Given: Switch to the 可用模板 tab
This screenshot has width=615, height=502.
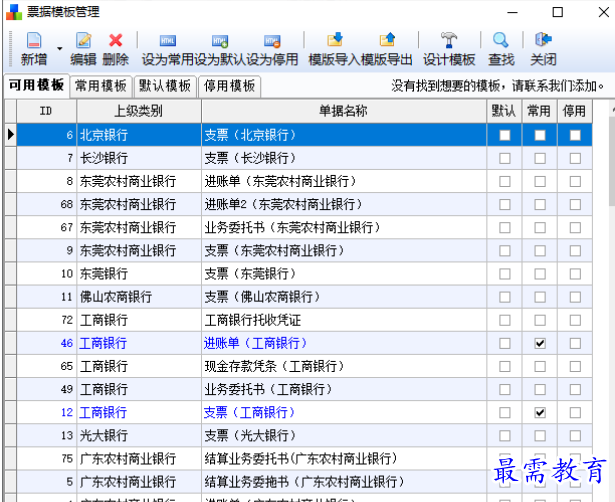Looking at the screenshot, I should click(36, 85).
